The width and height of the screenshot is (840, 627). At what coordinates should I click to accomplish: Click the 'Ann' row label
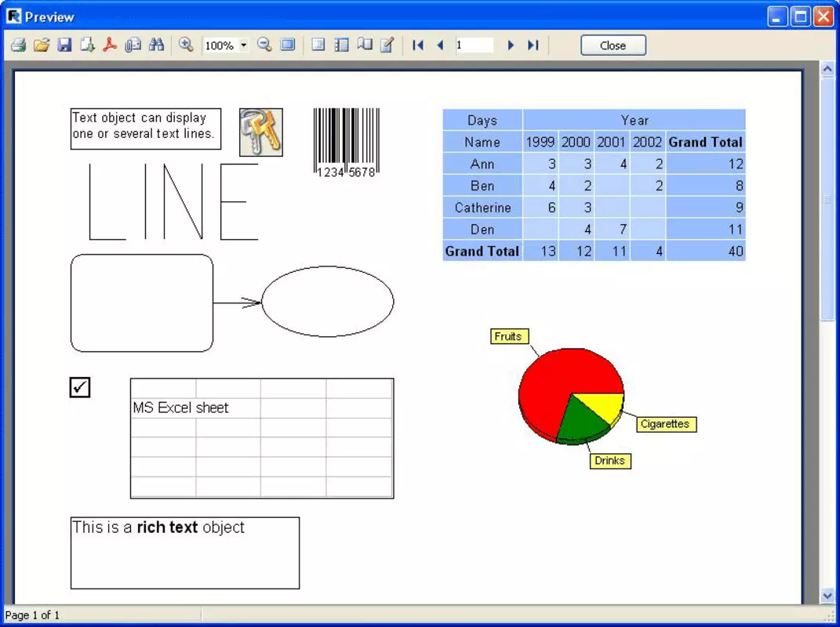[x=482, y=164]
